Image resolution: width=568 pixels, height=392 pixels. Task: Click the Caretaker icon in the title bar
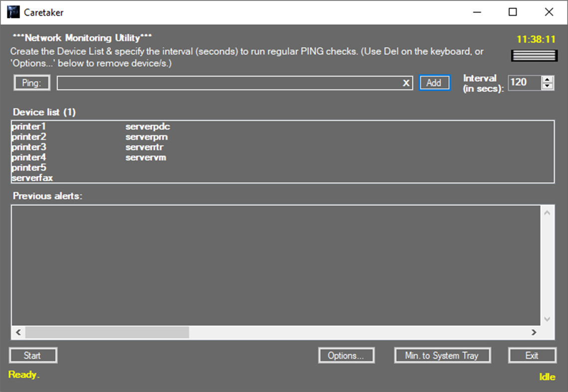click(12, 11)
